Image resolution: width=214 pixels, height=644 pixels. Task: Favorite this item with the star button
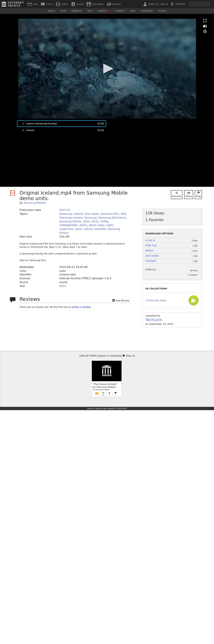click(177, 194)
